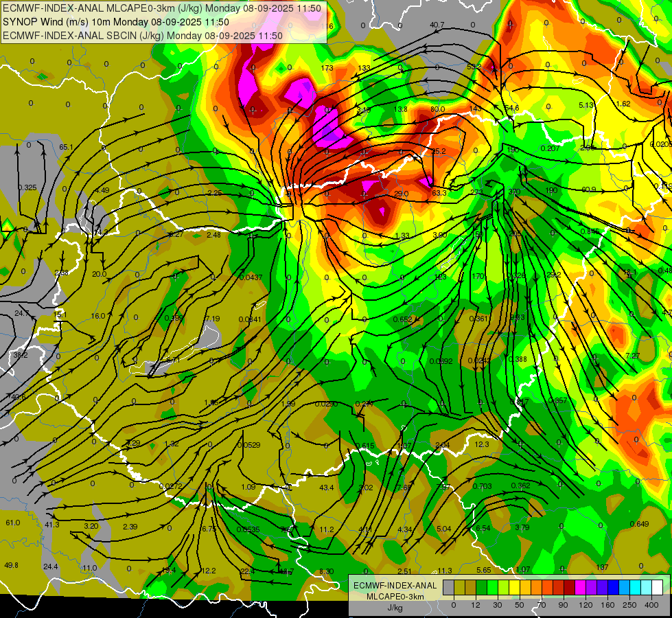Click legend scale value 0
The height and width of the screenshot is (618, 672).
pos(454,605)
